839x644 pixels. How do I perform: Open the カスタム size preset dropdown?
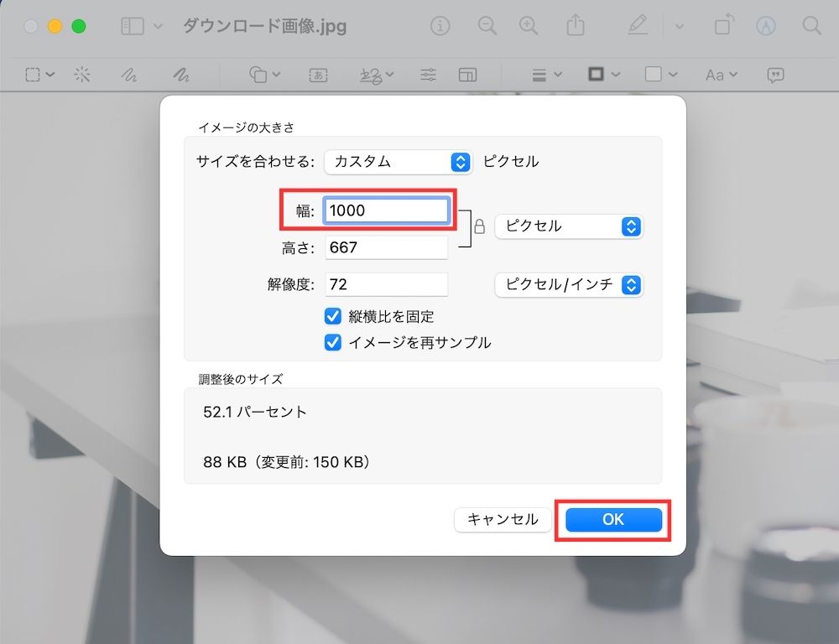coord(398,162)
